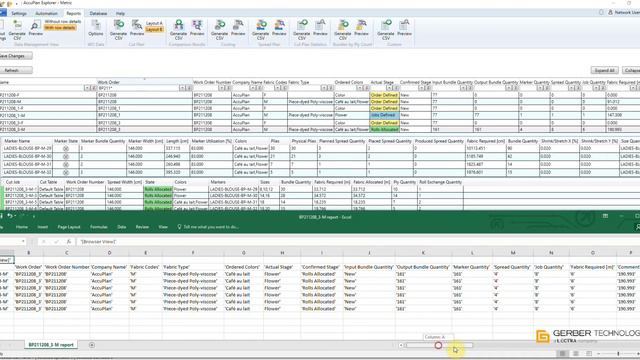The width and height of the screenshot is (640, 360).
Task: Preview the Spread Plan report
Action: (x=279, y=28)
